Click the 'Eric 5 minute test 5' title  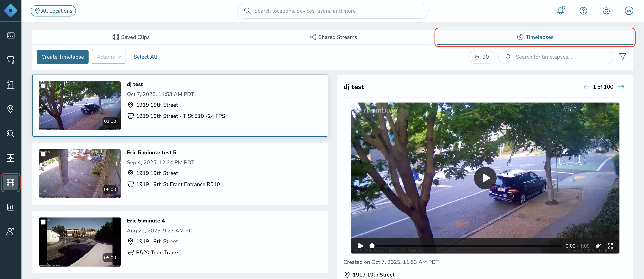coord(151,153)
